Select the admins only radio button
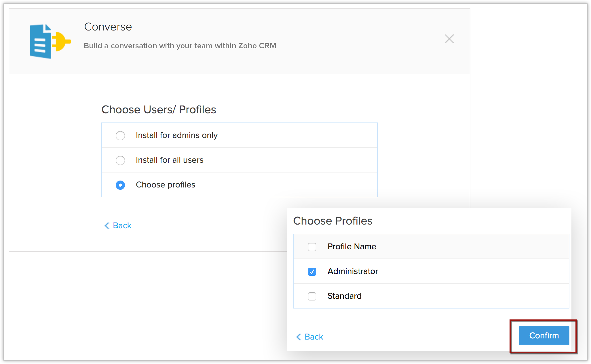591x364 pixels. (x=120, y=135)
